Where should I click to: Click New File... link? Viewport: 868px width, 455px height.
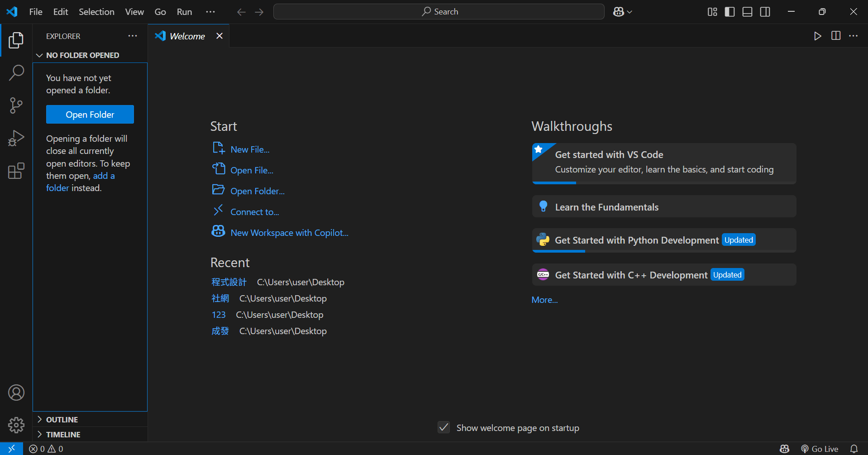pyautogui.click(x=250, y=149)
